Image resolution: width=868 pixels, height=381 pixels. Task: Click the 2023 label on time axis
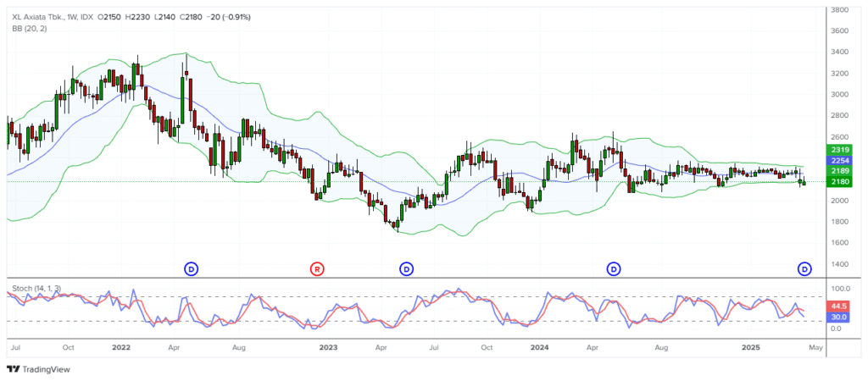click(328, 348)
